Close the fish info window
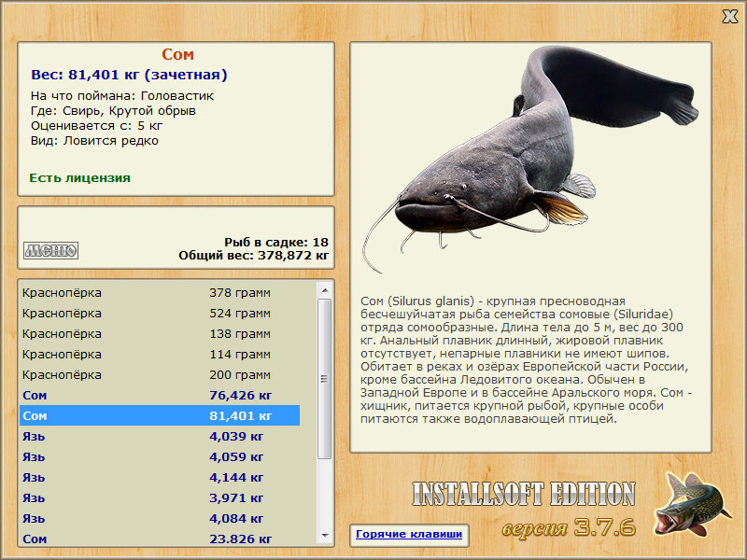Screen dimensions: 747x560 coord(729,17)
